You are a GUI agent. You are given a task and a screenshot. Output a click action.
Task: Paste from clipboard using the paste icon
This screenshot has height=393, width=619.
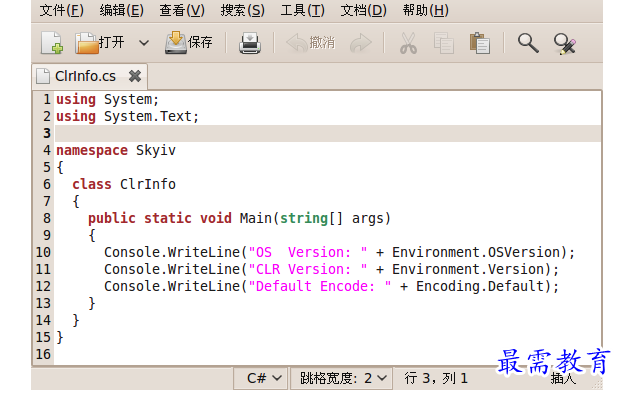480,43
